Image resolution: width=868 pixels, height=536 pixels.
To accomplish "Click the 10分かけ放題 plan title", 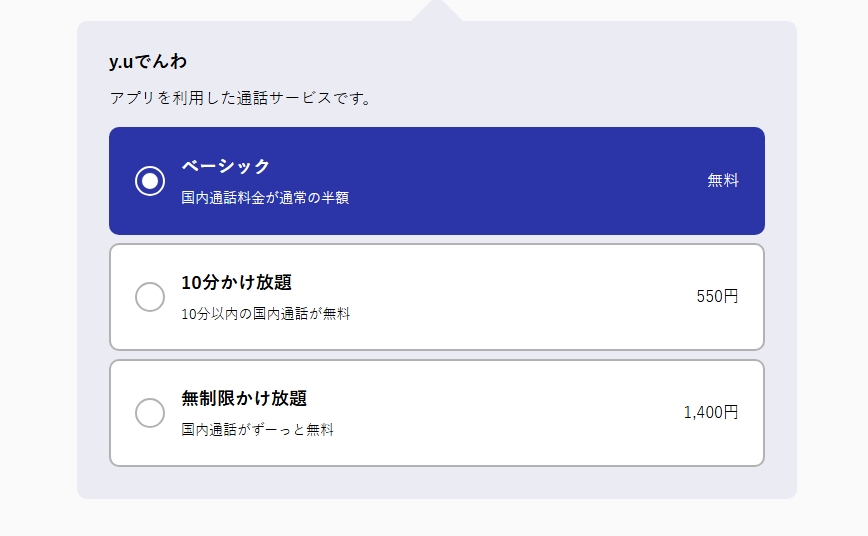I will pos(236,282).
